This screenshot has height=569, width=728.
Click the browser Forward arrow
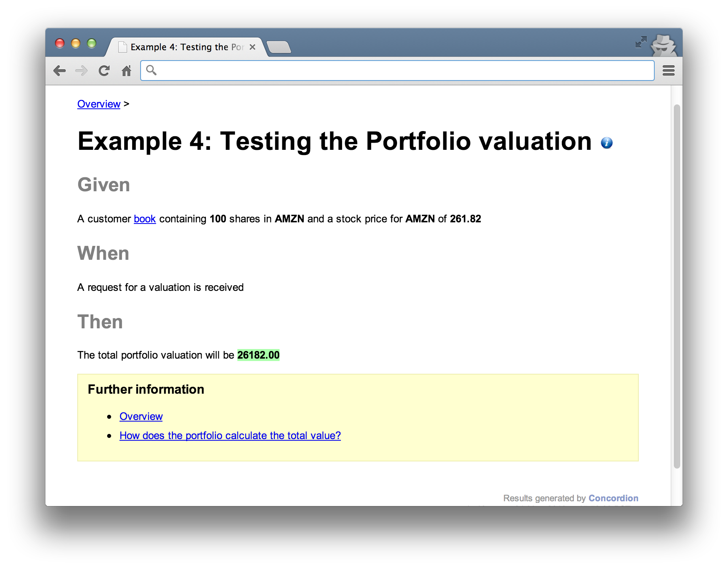[81, 71]
